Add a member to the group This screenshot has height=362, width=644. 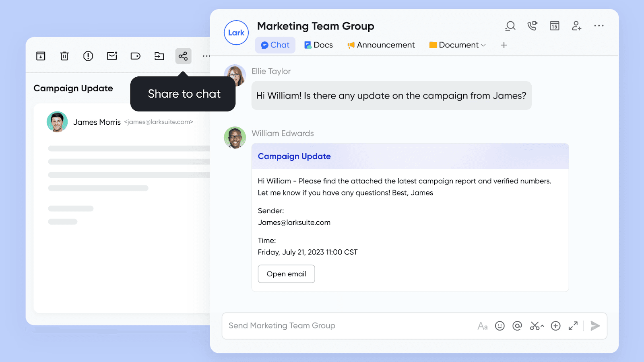(x=577, y=26)
